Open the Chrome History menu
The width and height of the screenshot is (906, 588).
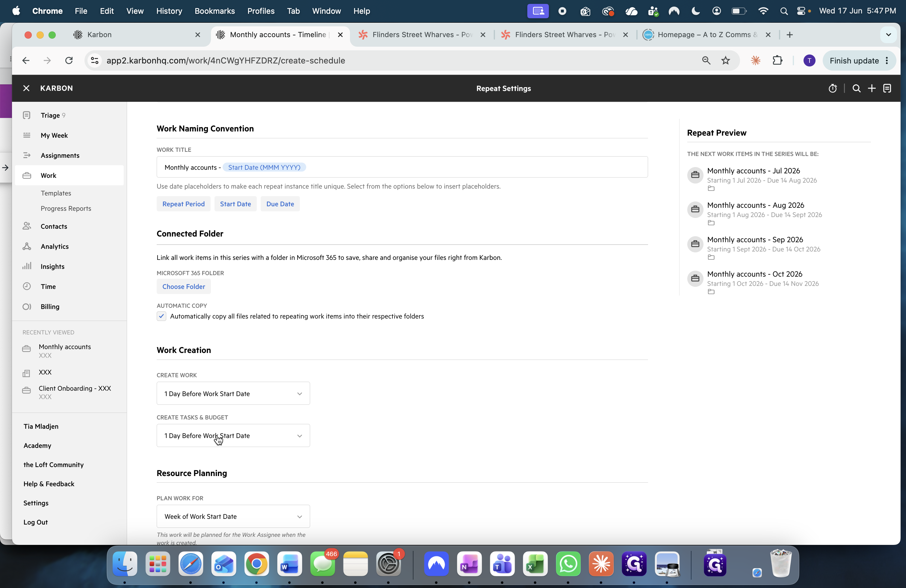click(169, 11)
